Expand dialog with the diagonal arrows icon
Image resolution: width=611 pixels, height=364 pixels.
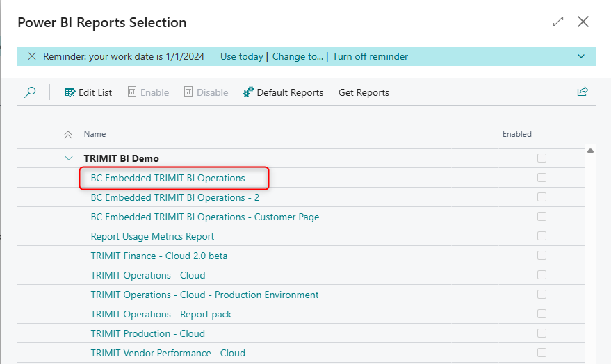[558, 22]
